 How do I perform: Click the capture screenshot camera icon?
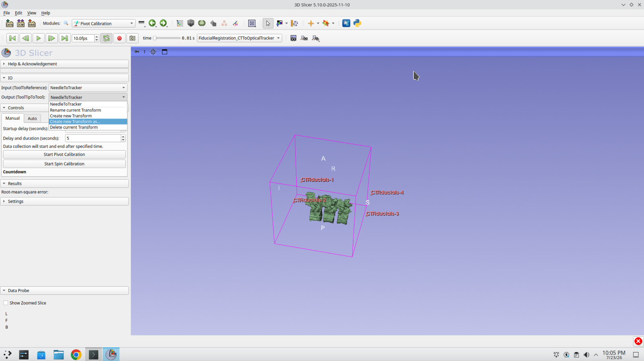[x=293, y=38]
